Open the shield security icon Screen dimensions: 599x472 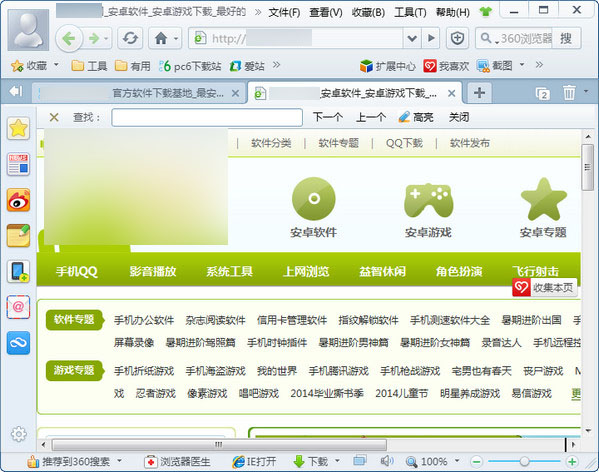click(457, 38)
